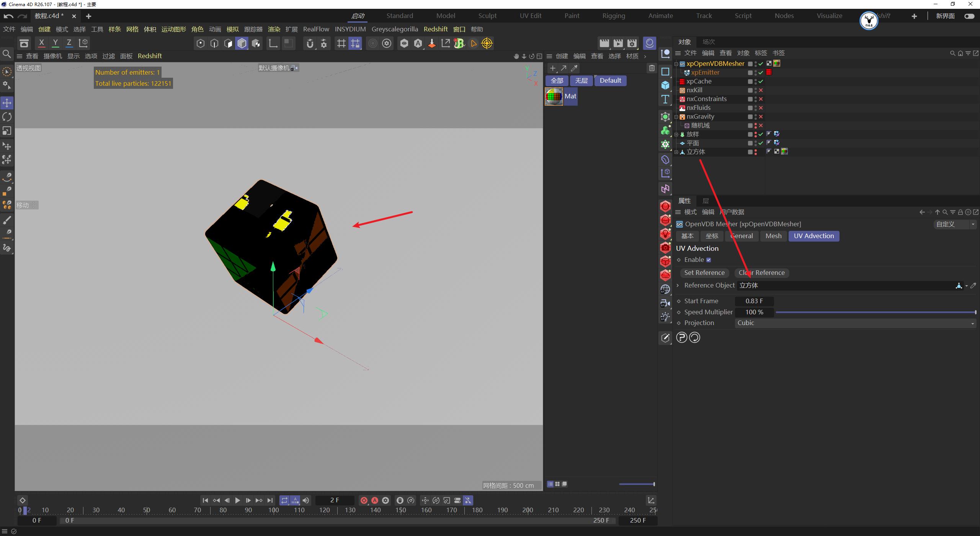
Task: Select the Move tool in left toolbar
Action: pos(7,103)
